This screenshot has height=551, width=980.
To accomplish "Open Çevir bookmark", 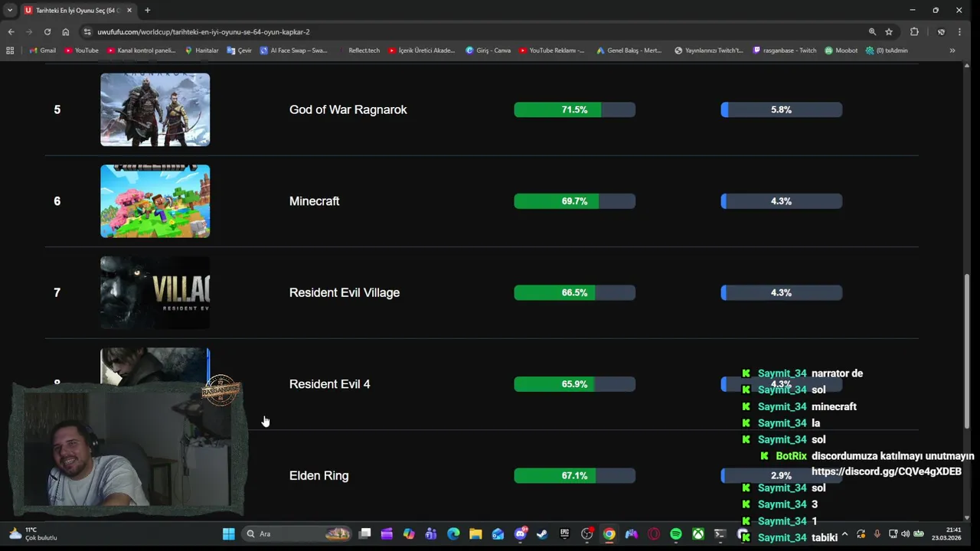I will [240, 51].
